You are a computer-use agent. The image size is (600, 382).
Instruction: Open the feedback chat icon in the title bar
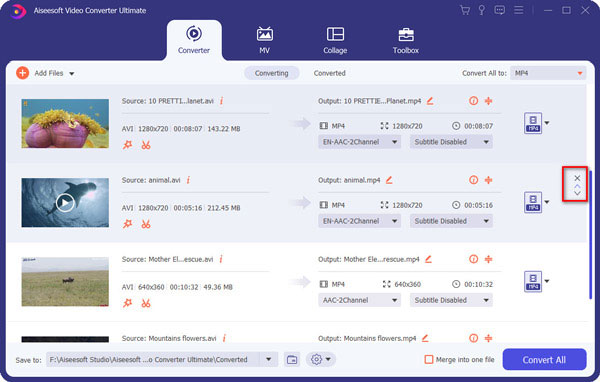(499, 10)
